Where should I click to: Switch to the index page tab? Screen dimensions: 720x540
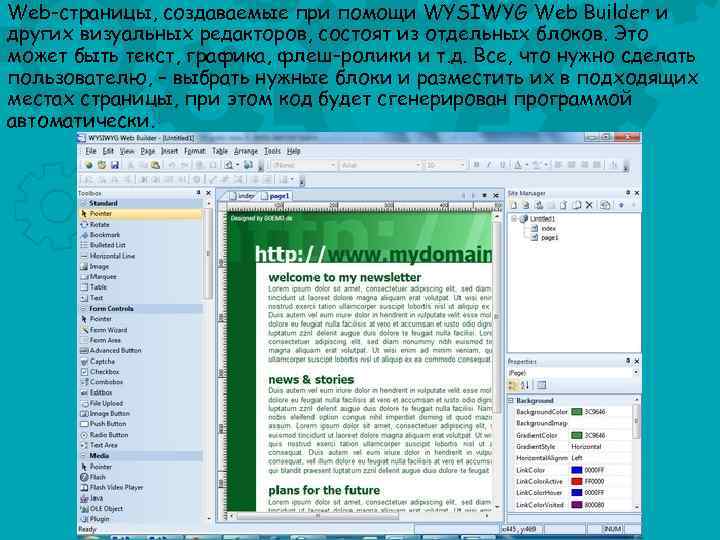(x=242, y=196)
